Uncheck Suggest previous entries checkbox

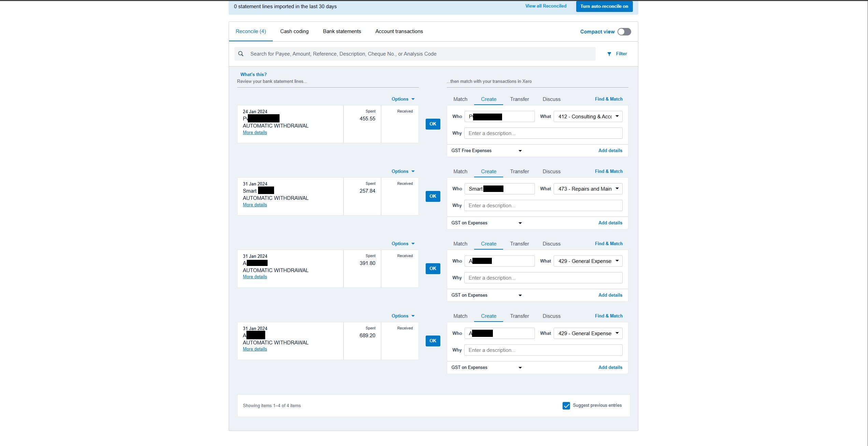566,406
